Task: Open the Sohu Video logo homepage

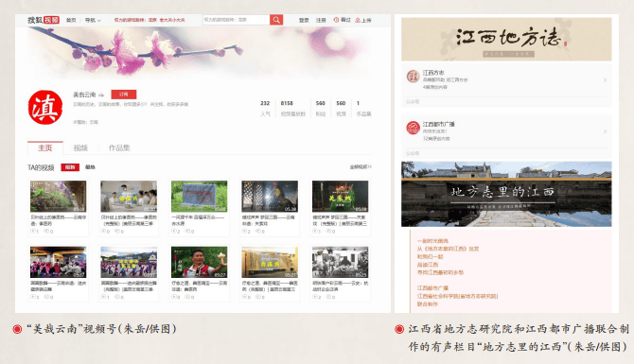Action: coord(44,20)
